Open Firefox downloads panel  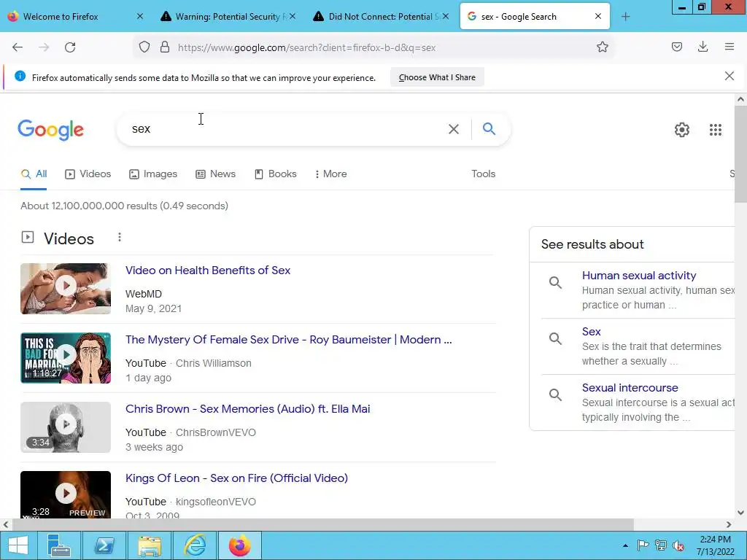click(x=703, y=47)
